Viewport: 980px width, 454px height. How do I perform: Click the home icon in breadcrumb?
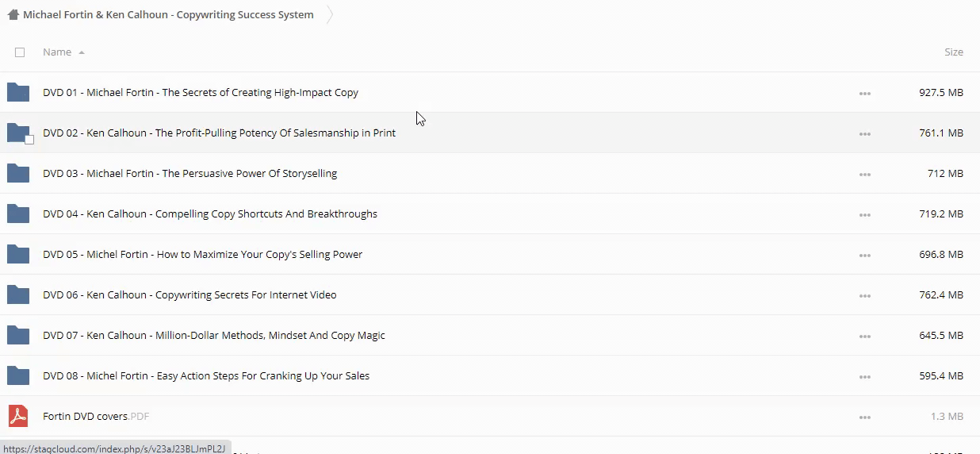pos(13,14)
